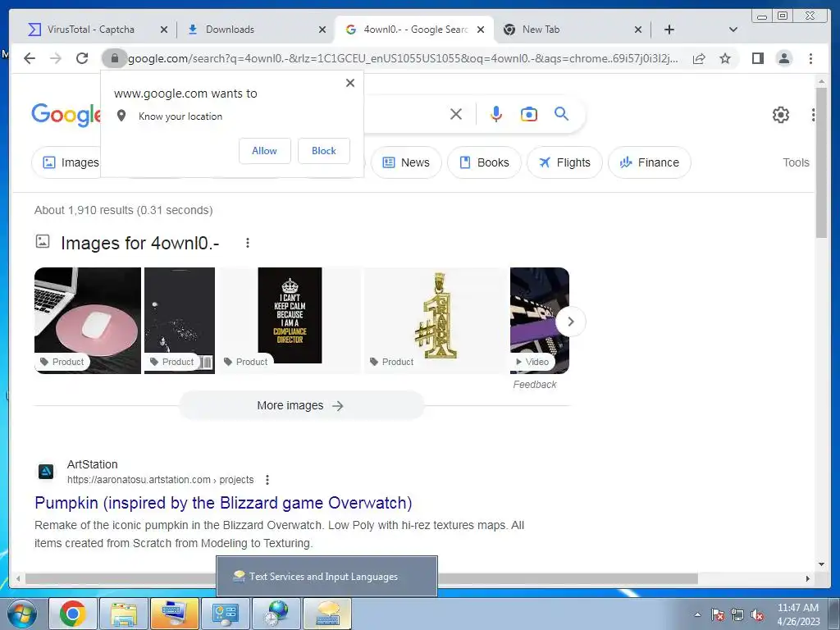The height and width of the screenshot is (630, 840).
Task: Close the Google Search tab
Action: tap(481, 30)
